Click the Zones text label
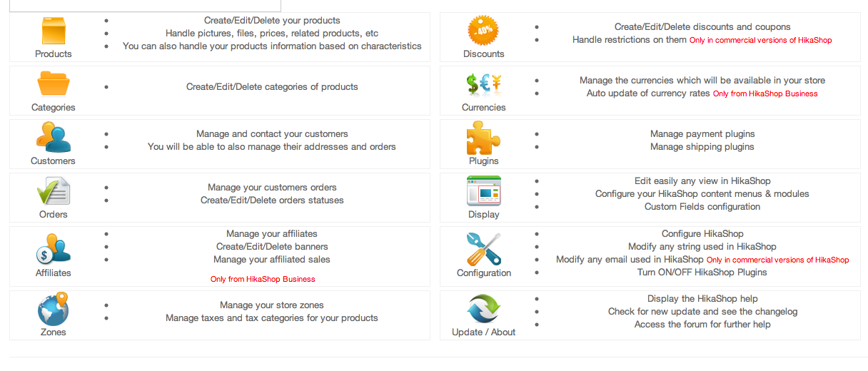 pos(54,332)
